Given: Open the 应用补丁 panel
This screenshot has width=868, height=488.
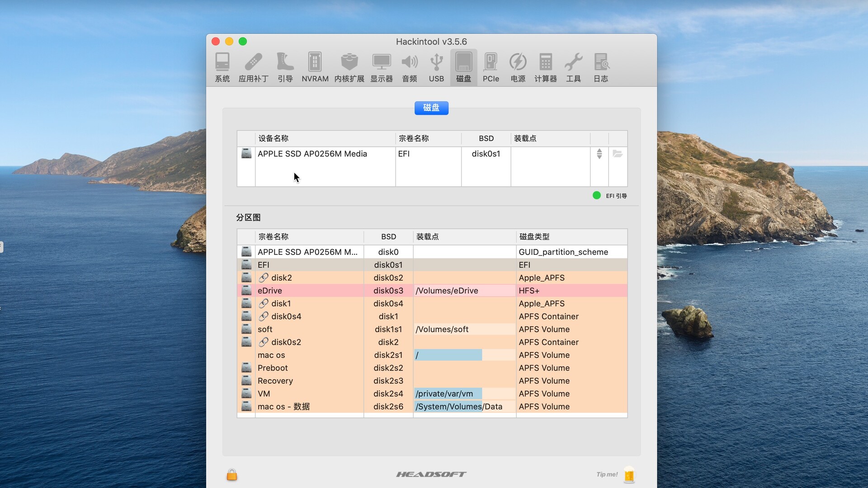Looking at the screenshot, I should tap(253, 67).
